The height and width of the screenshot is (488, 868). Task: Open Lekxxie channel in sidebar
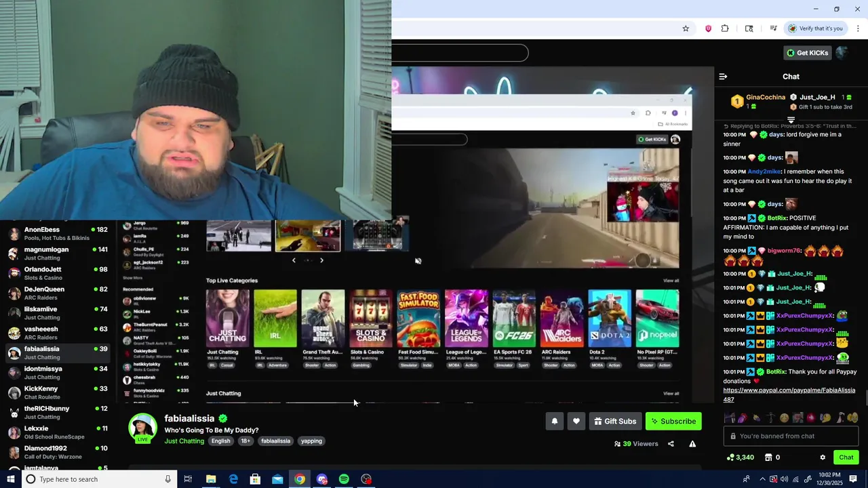click(x=57, y=432)
